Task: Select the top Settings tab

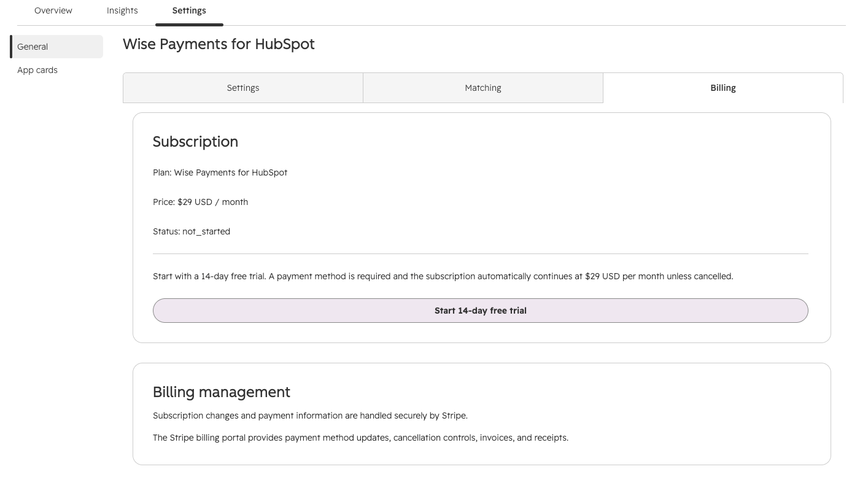Action: [x=189, y=10]
